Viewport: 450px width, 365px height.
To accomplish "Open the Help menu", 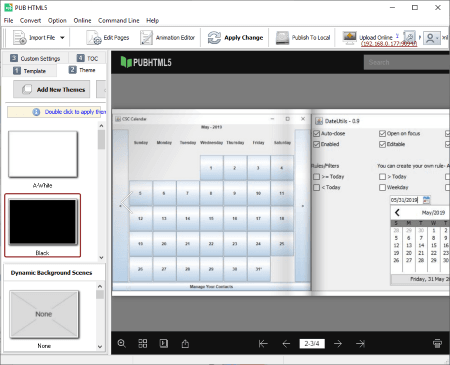I will pyautogui.click(x=152, y=20).
